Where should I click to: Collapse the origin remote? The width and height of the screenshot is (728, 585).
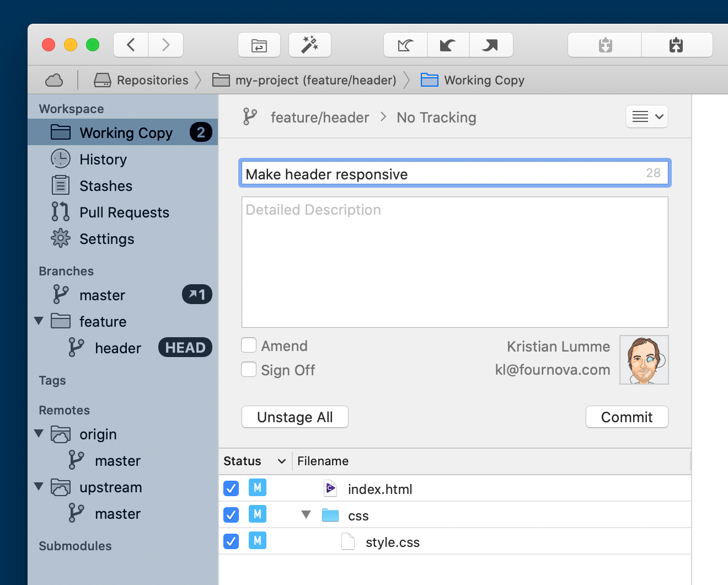39,434
